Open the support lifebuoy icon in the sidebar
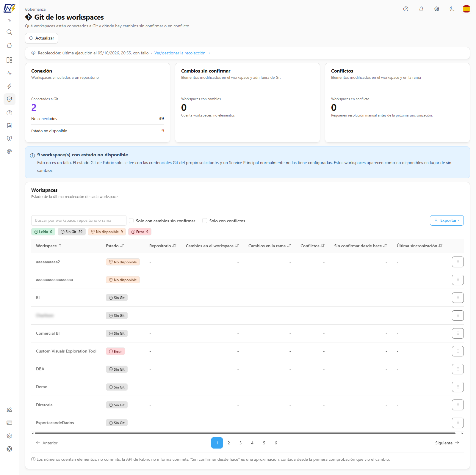 (x=10, y=449)
